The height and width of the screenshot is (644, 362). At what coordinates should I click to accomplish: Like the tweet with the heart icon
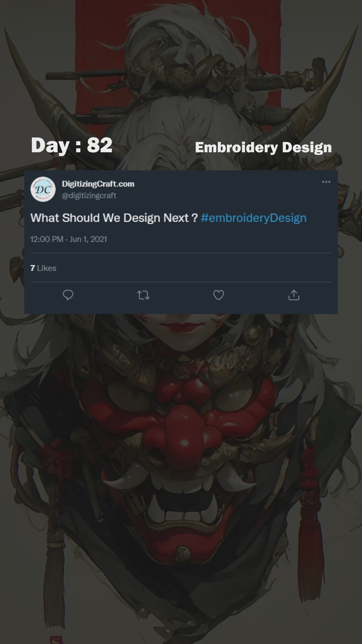click(219, 295)
